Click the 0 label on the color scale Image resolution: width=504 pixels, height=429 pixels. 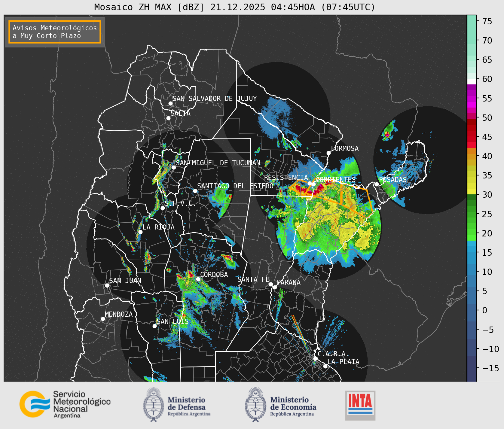(484, 310)
